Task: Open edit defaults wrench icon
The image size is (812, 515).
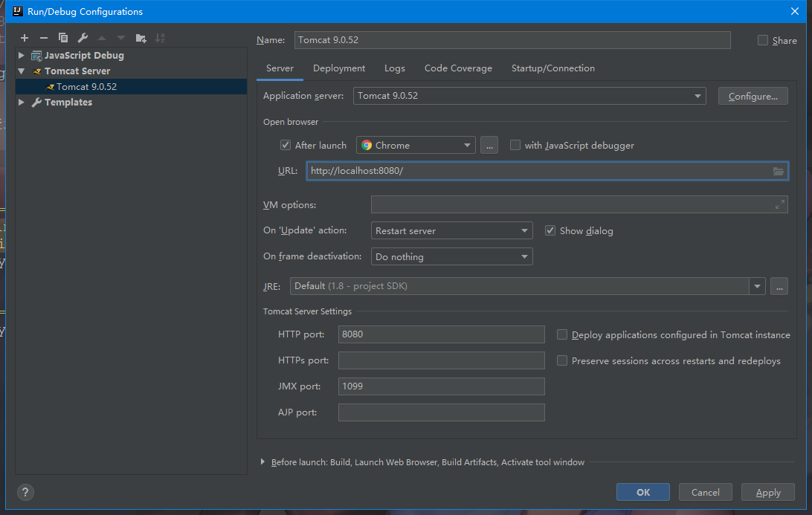Action: 83,38
